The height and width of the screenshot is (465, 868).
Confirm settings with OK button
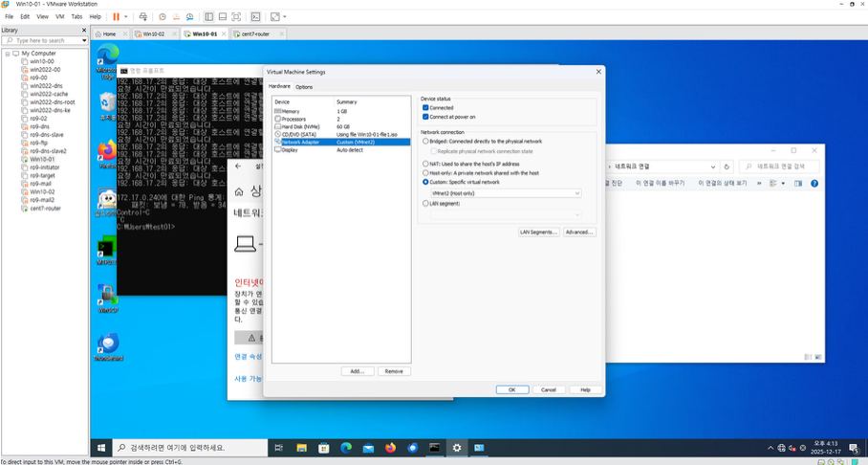tap(512, 390)
